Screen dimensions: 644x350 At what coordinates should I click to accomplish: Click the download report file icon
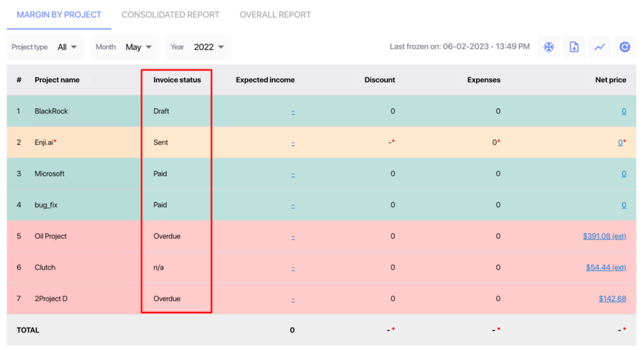tap(574, 47)
